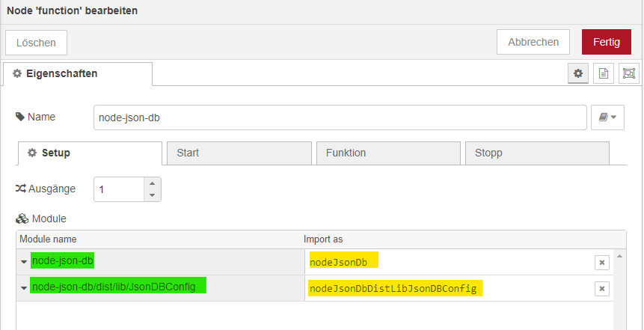The width and height of the screenshot is (644, 330).
Task: Expand dropdown arrow beside JsonDBConfig module
Action: tap(24, 288)
